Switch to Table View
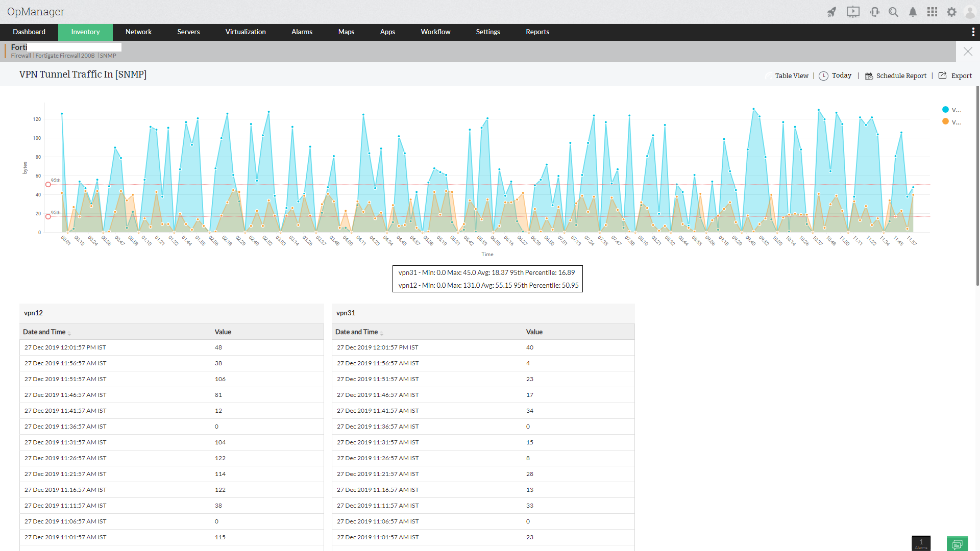Image resolution: width=980 pixels, height=551 pixels. pyautogui.click(x=791, y=76)
